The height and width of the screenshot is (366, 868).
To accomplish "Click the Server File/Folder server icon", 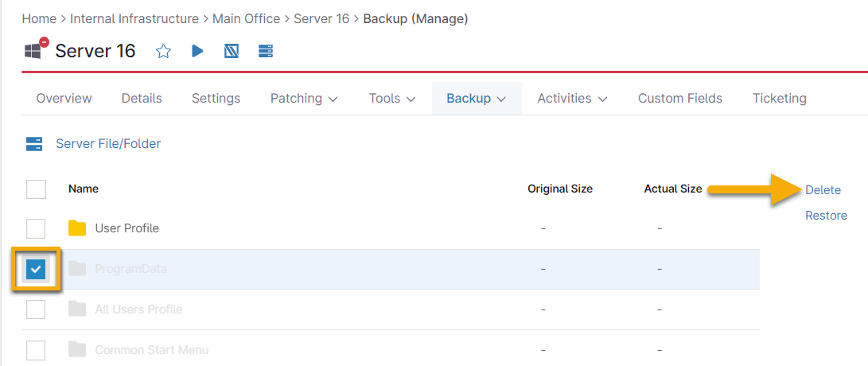I will click(34, 144).
